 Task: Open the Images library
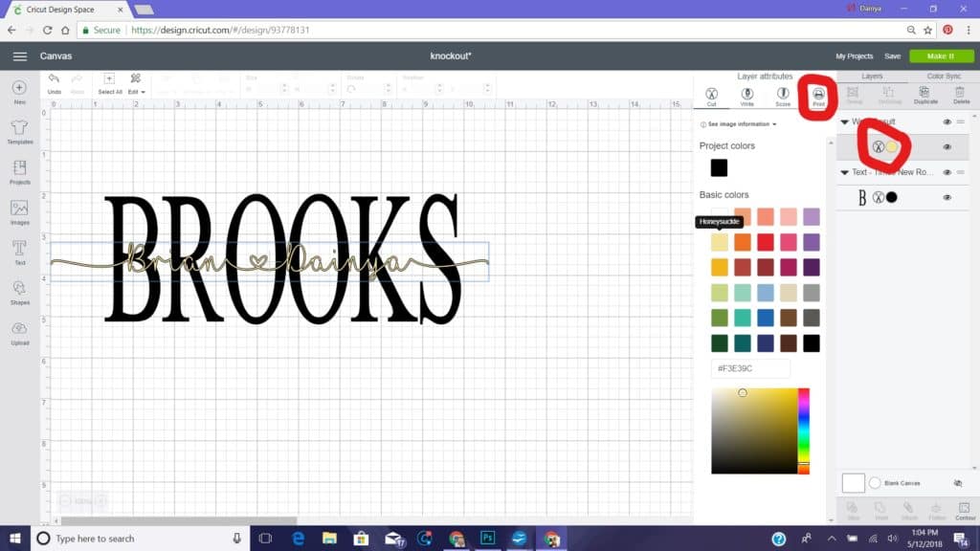19,212
